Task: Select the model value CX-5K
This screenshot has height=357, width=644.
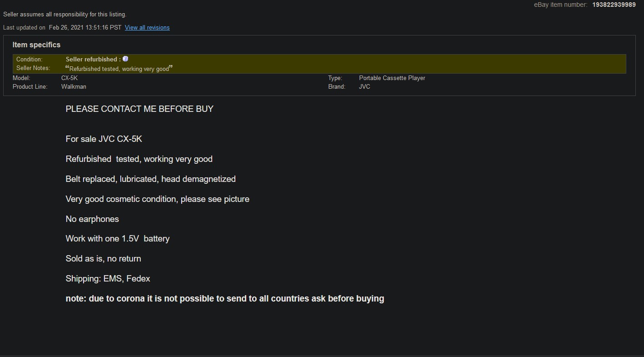Action: (69, 78)
